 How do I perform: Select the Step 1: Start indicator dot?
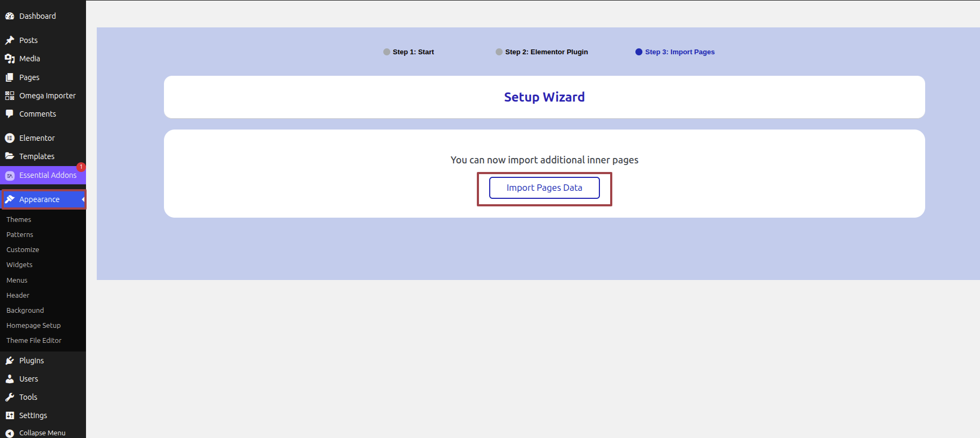387,52
